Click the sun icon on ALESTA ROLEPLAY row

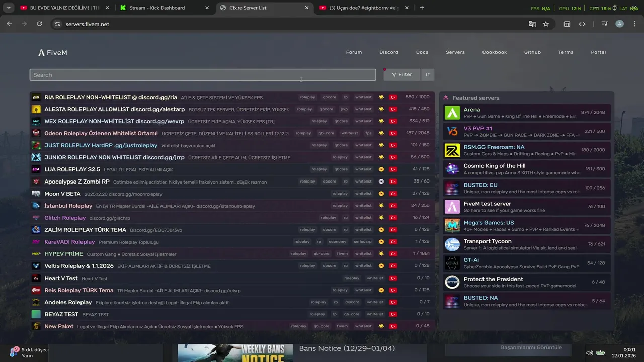pyautogui.click(x=381, y=109)
